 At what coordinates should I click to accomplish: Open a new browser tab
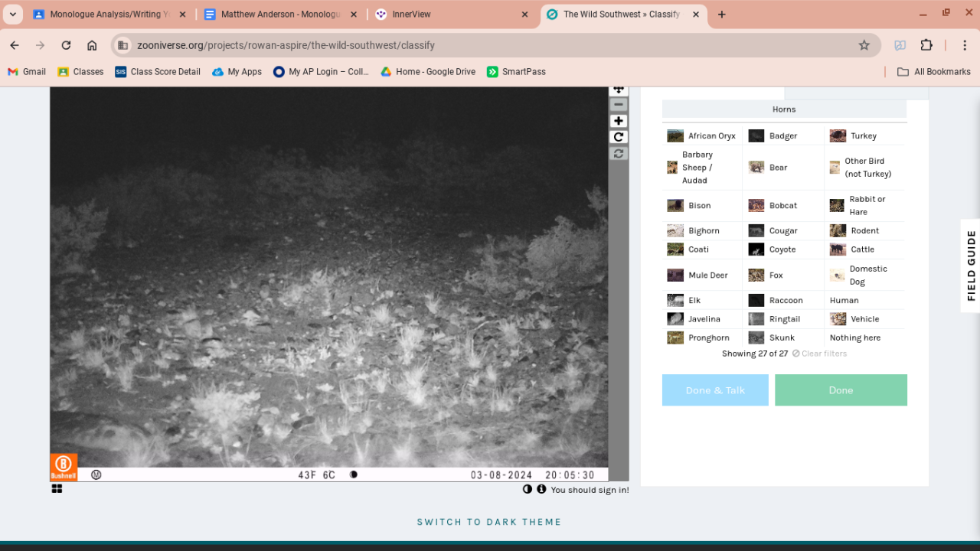(721, 15)
